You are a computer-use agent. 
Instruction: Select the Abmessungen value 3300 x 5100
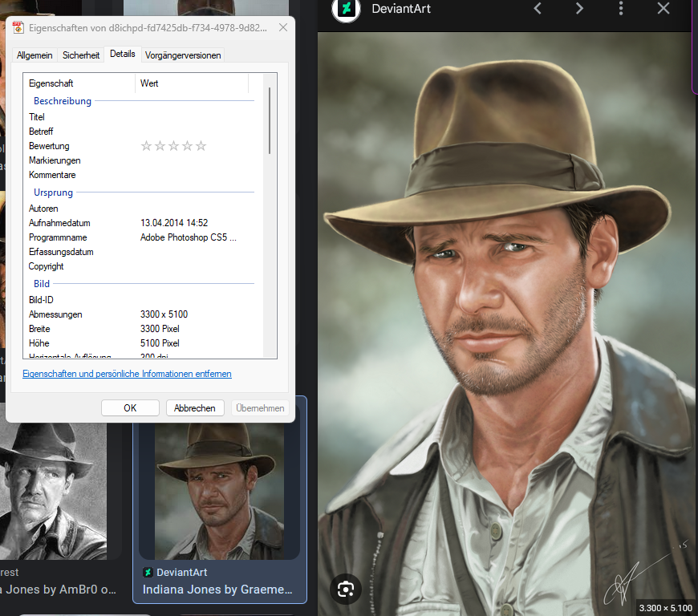tap(164, 314)
